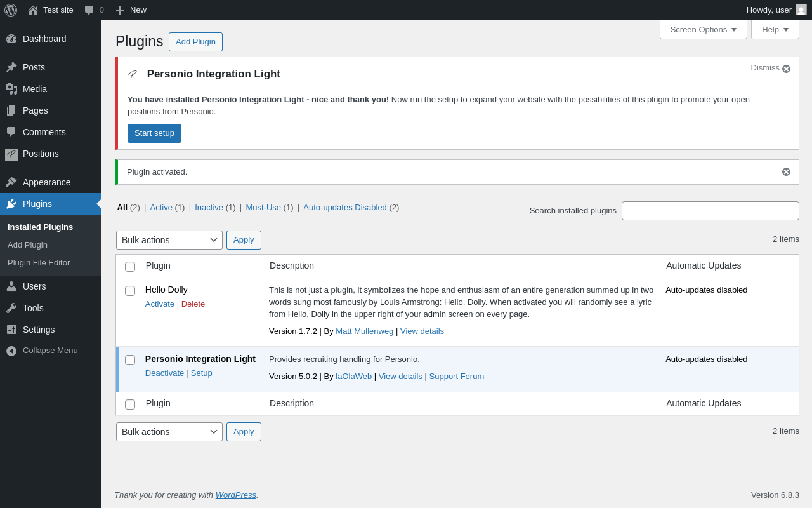
Task: Open Posts via the pushpin icon
Action: click(11, 67)
